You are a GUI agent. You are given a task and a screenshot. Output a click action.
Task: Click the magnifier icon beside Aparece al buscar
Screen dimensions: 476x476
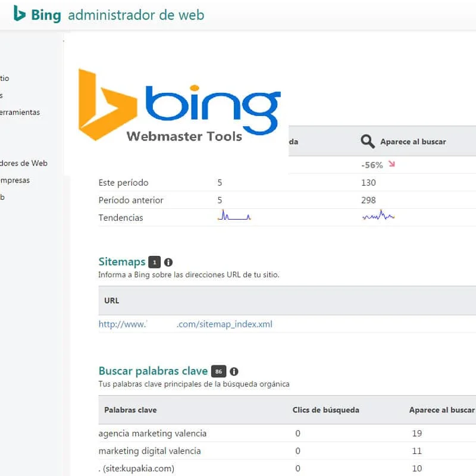click(367, 142)
